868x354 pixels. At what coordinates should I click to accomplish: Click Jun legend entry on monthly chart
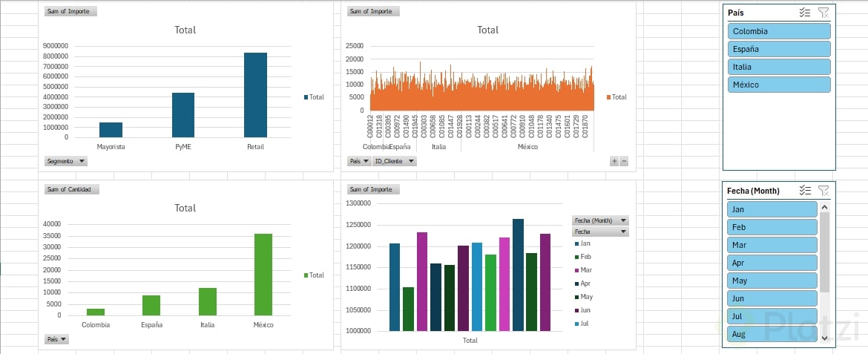click(583, 309)
